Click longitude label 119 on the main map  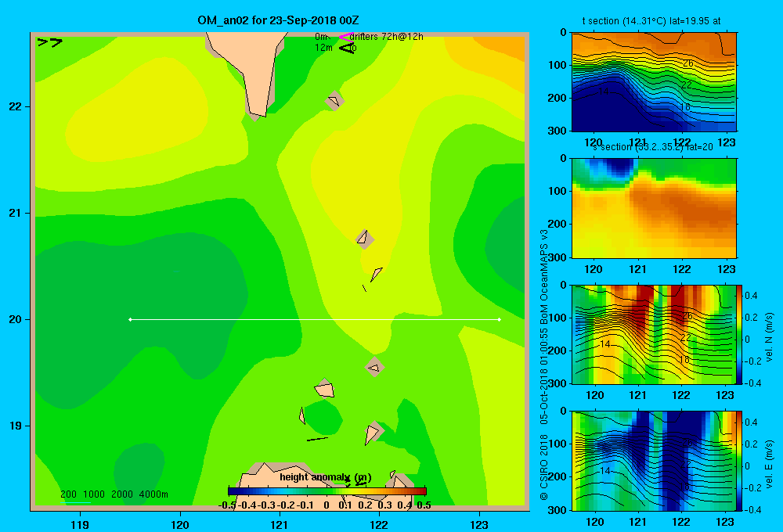point(80,524)
